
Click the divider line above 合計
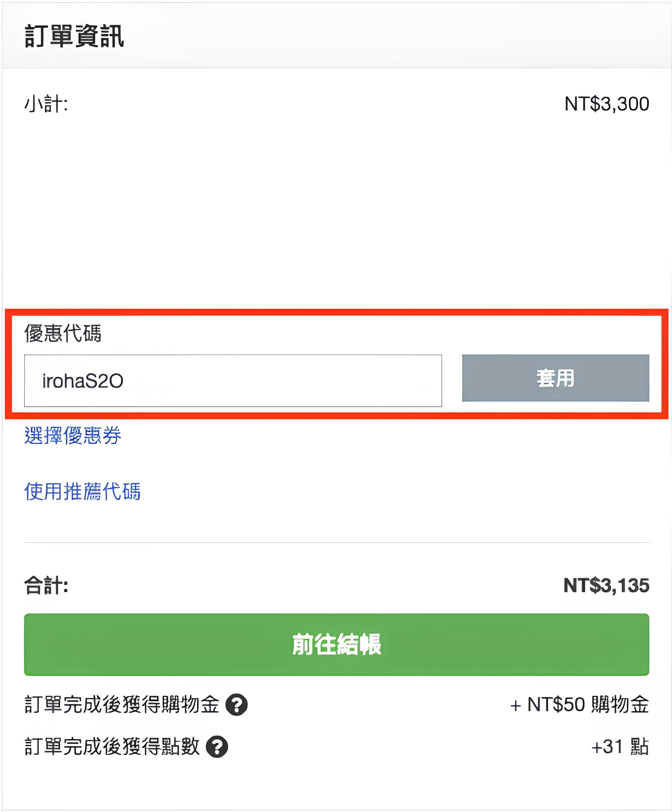[336, 542]
